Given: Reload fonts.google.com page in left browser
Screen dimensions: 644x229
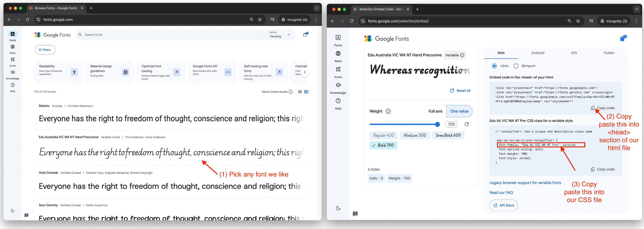Looking at the screenshot, I should (28, 19).
